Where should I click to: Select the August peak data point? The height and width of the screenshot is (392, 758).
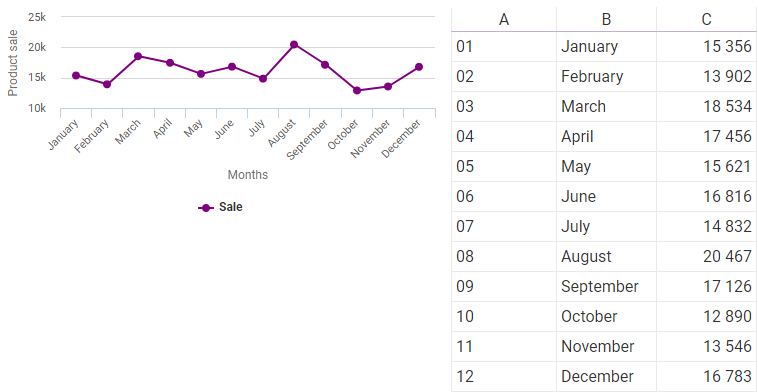click(x=294, y=44)
